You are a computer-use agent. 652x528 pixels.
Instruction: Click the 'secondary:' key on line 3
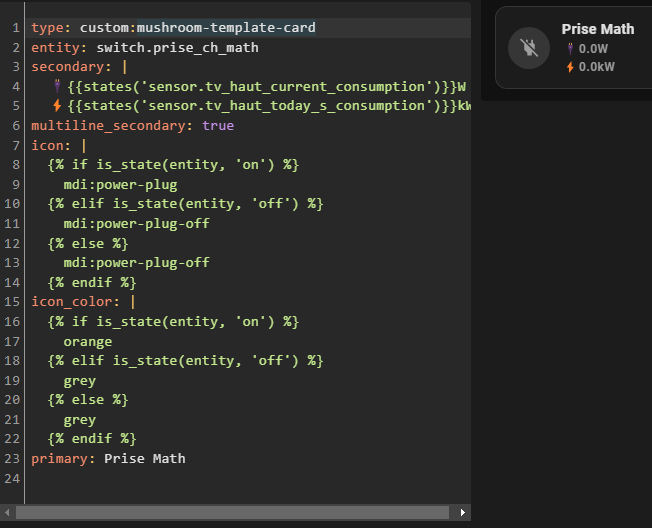72,67
